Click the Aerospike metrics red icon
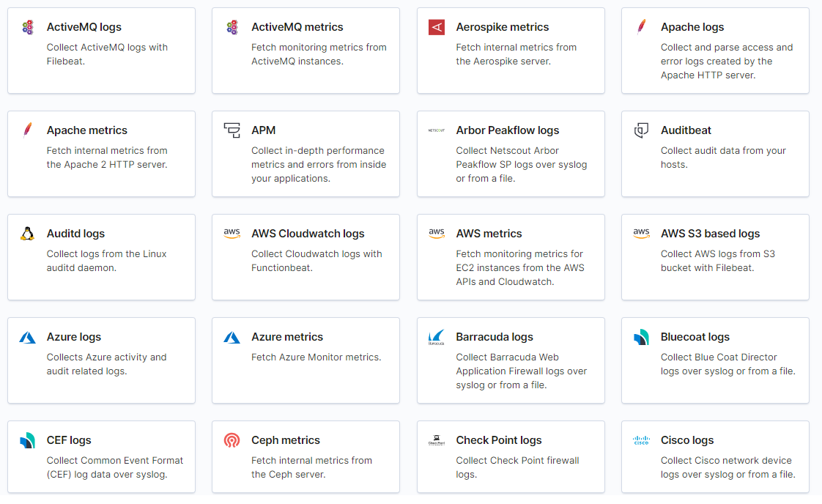 [x=437, y=28]
